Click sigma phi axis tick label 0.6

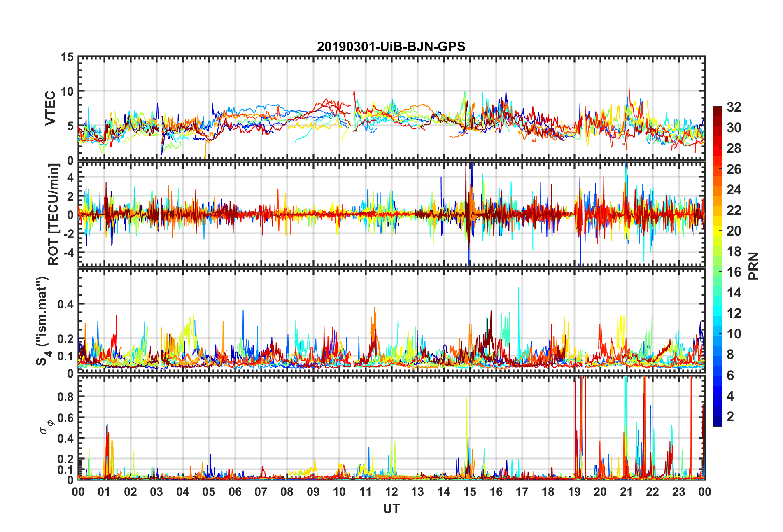pyautogui.click(x=66, y=418)
